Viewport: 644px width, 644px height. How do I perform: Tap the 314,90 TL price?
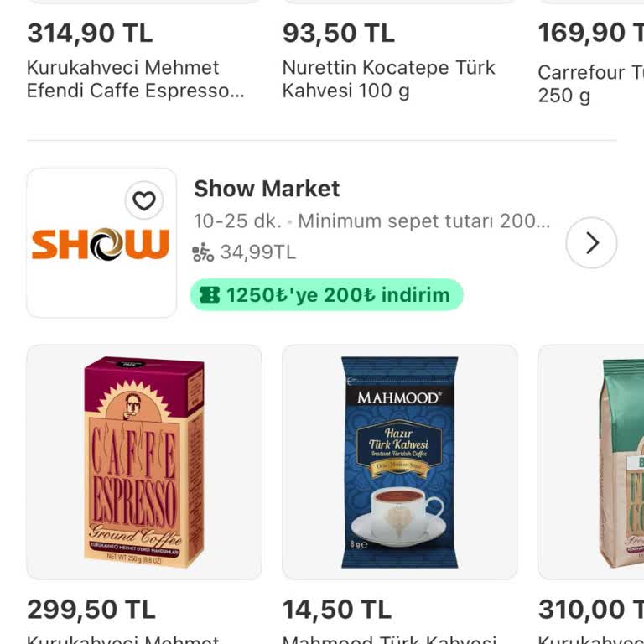(90, 33)
